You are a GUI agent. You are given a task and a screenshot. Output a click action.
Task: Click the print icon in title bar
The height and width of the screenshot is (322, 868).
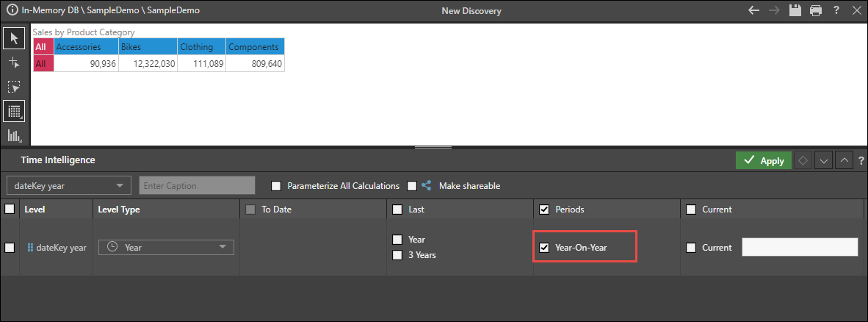point(815,10)
